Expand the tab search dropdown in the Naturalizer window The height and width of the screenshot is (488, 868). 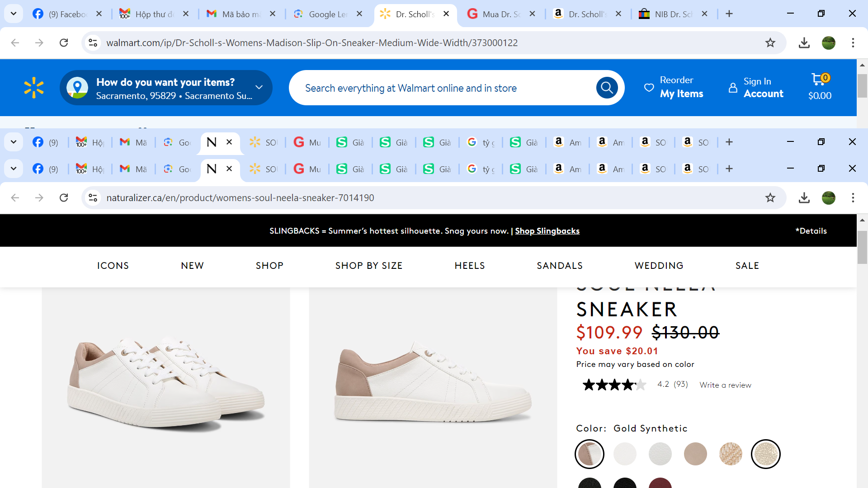click(14, 169)
